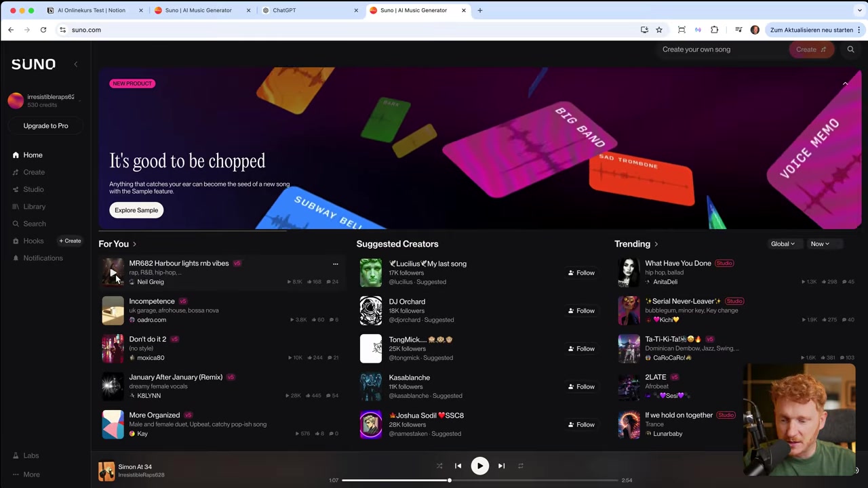Follow DJ Orchard
Screen dimensions: 868x488
pyautogui.click(x=581, y=311)
